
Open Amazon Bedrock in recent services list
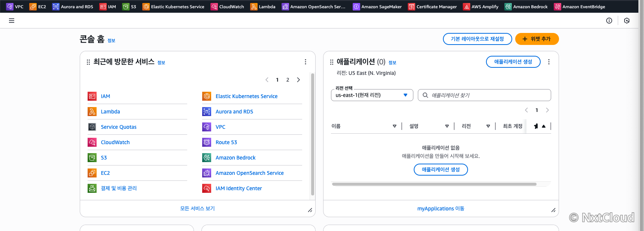[236, 158]
